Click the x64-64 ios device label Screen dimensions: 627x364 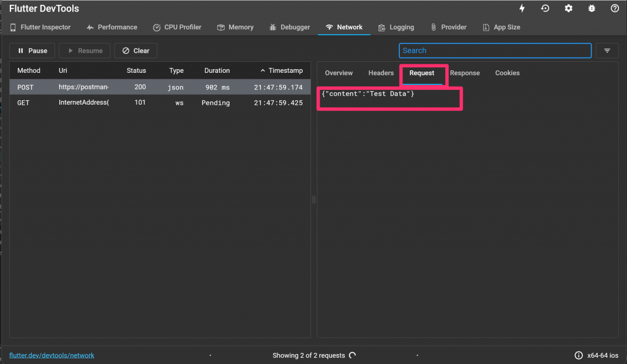pos(603,355)
